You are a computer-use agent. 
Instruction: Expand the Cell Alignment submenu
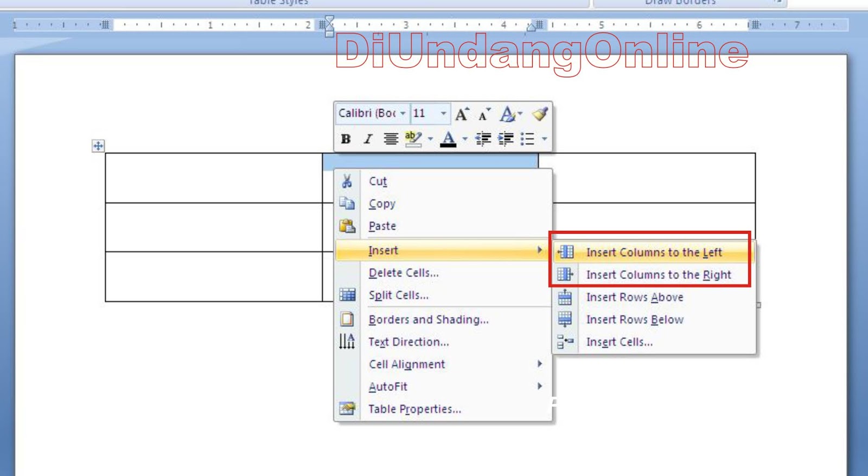click(444, 364)
